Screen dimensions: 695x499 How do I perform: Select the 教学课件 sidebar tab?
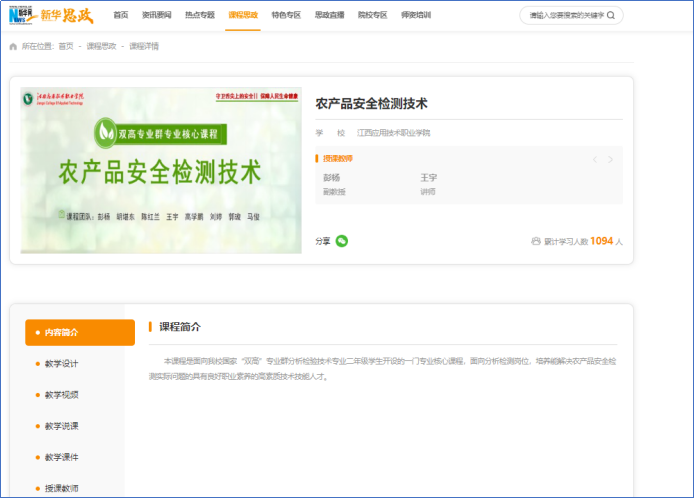[62, 457]
